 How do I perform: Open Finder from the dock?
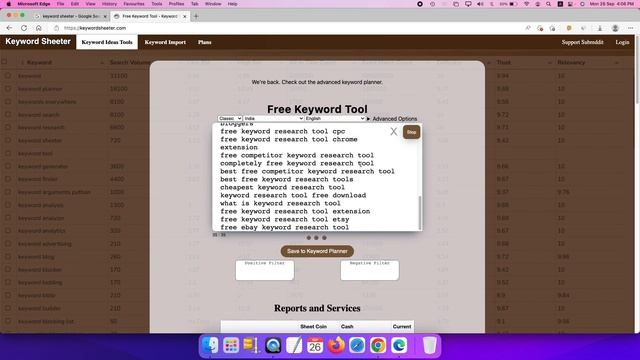210,345
